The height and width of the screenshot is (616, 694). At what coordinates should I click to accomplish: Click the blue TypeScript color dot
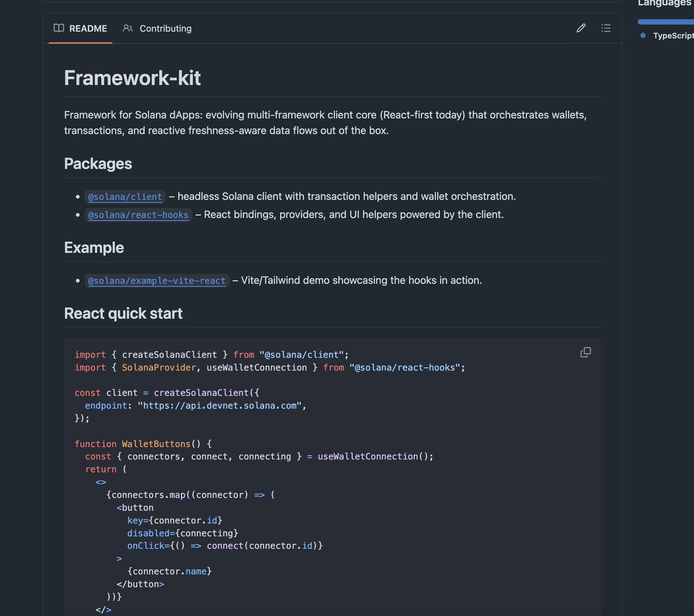click(643, 36)
